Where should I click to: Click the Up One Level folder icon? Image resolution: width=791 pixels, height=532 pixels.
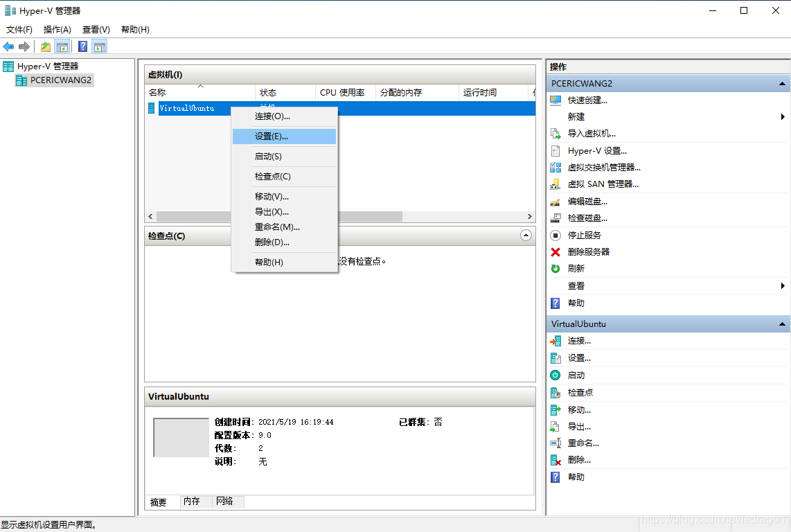[46, 47]
